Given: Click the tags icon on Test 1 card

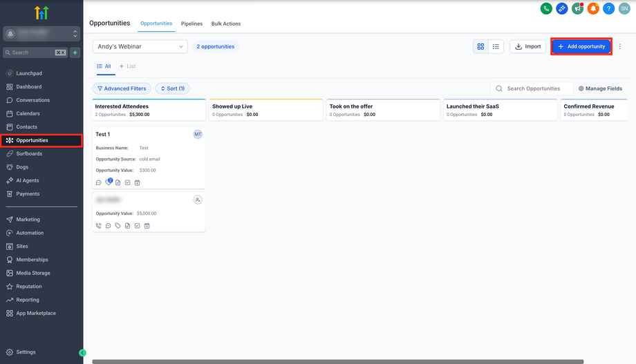Looking at the screenshot, I should pyautogui.click(x=109, y=182).
